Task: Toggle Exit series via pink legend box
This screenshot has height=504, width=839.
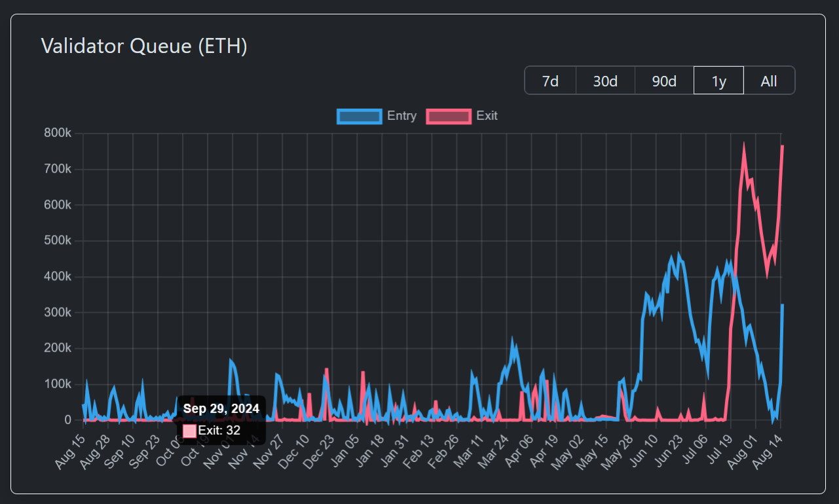Action: coord(449,116)
